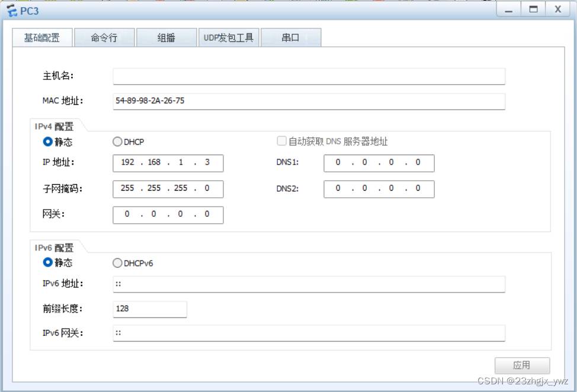Open the 组播 tab

click(x=166, y=37)
